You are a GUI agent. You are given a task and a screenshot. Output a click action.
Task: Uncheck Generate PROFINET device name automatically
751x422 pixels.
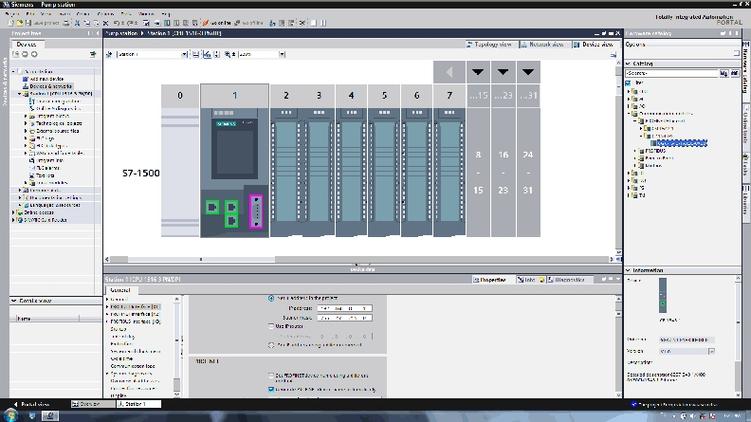click(x=271, y=389)
